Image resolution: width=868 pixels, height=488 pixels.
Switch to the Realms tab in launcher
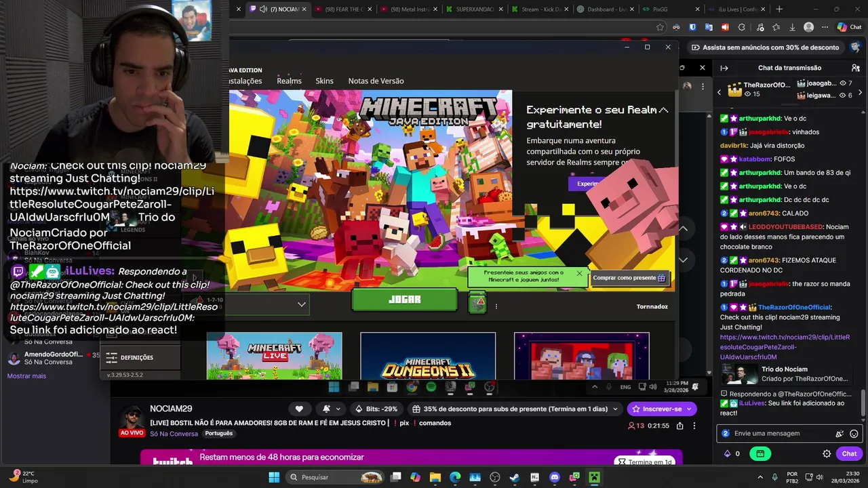(x=289, y=81)
